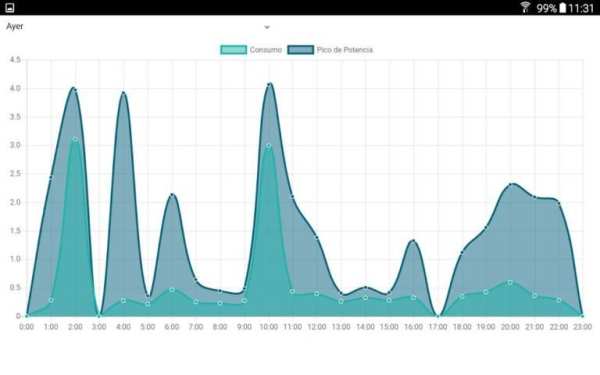Image resolution: width=600 pixels, height=375 pixels.
Task: Select the Consumo data point at 6:00
Action: pos(172,290)
